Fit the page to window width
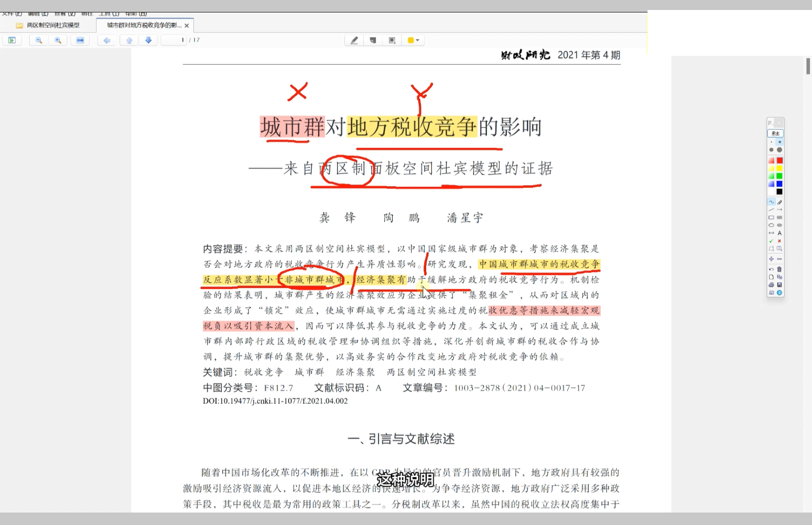812x525 pixels. click(80, 40)
